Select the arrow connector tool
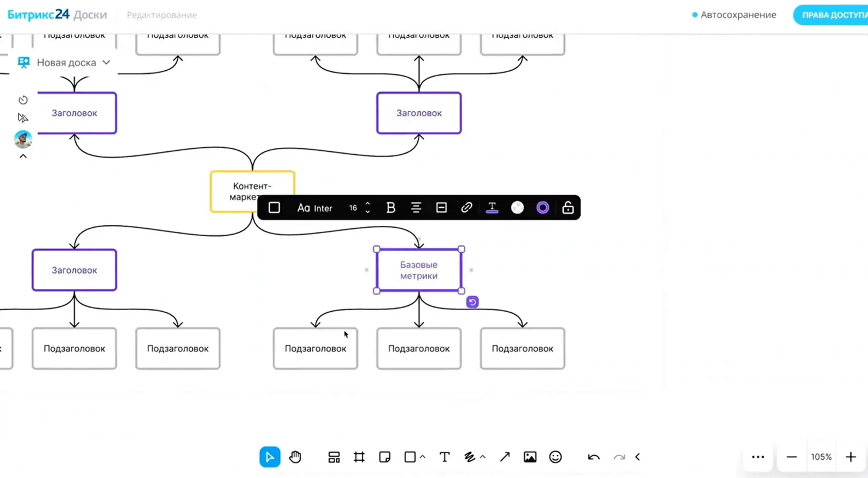Image resolution: width=868 pixels, height=478 pixels. (x=505, y=457)
